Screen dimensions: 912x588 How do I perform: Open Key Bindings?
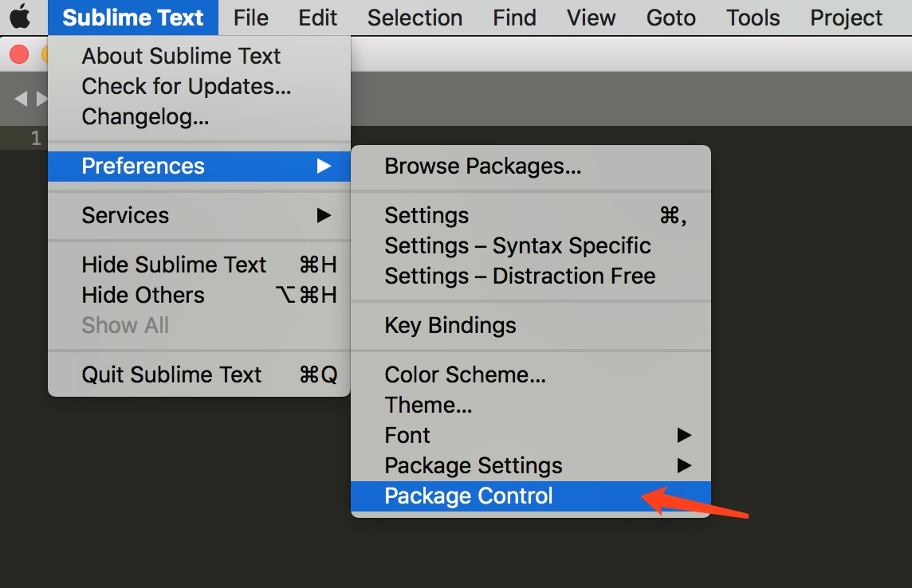(x=530, y=325)
